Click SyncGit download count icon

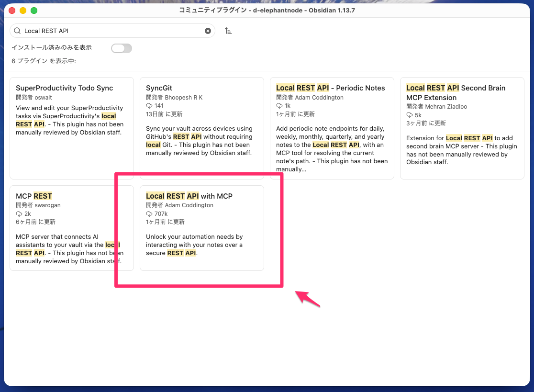point(149,106)
